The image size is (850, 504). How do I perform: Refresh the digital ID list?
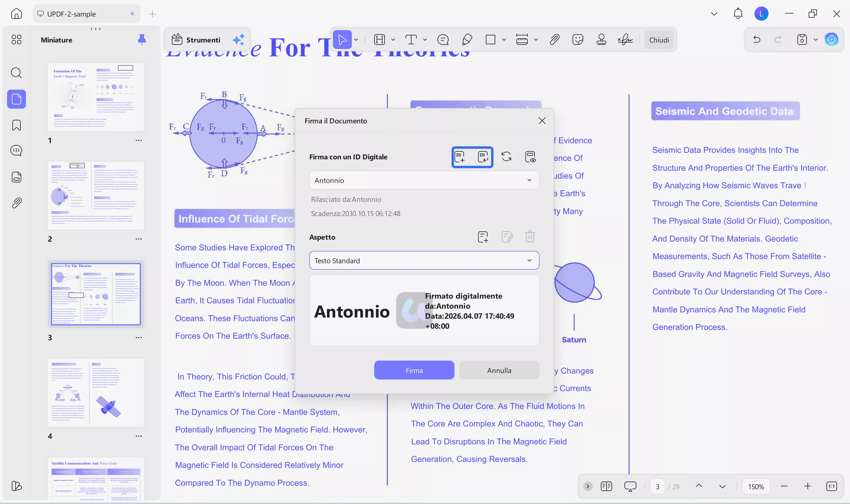pos(506,157)
